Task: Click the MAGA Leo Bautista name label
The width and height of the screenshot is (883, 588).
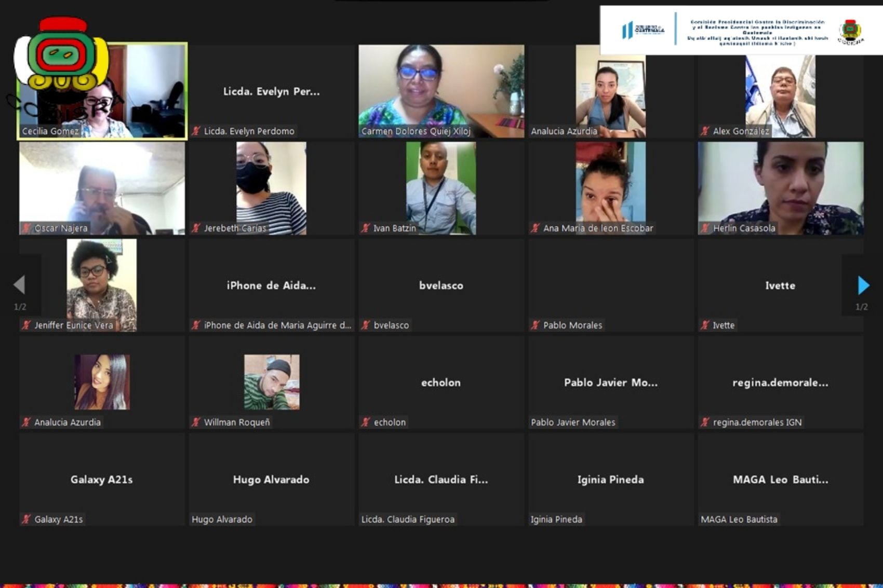Action: (739, 519)
